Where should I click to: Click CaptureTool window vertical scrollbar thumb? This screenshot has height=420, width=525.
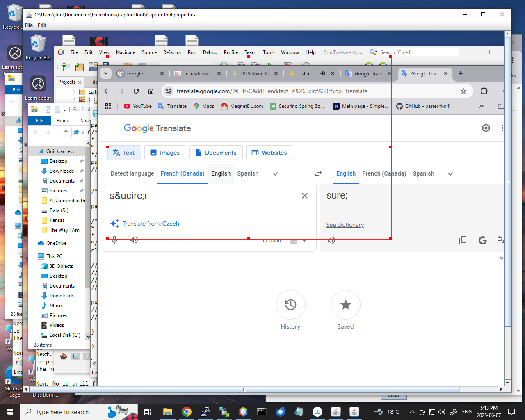coord(508,182)
